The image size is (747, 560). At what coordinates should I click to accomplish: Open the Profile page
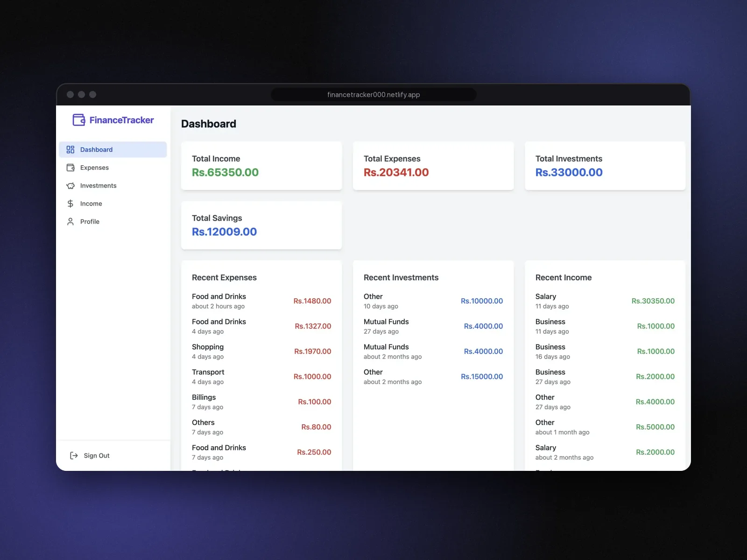tap(113, 222)
